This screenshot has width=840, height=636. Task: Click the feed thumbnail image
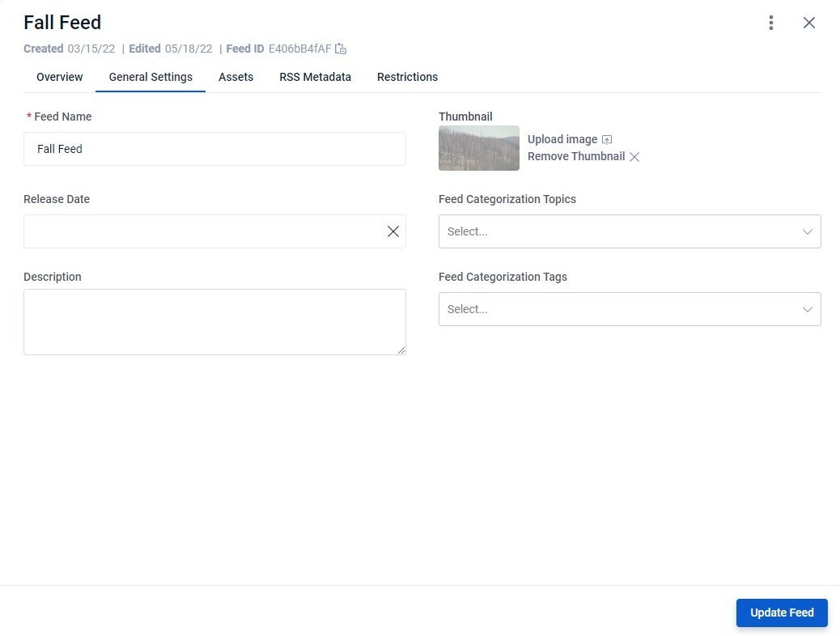pos(478,148)
